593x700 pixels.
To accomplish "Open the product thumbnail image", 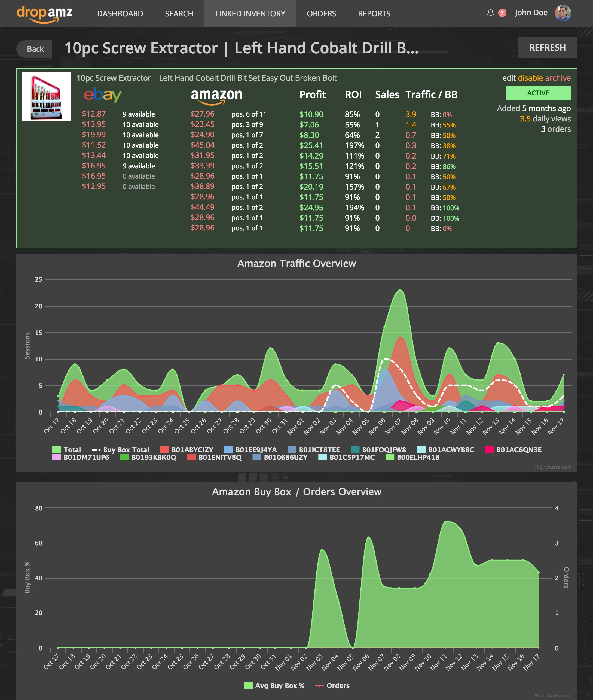I will (47, 98).
